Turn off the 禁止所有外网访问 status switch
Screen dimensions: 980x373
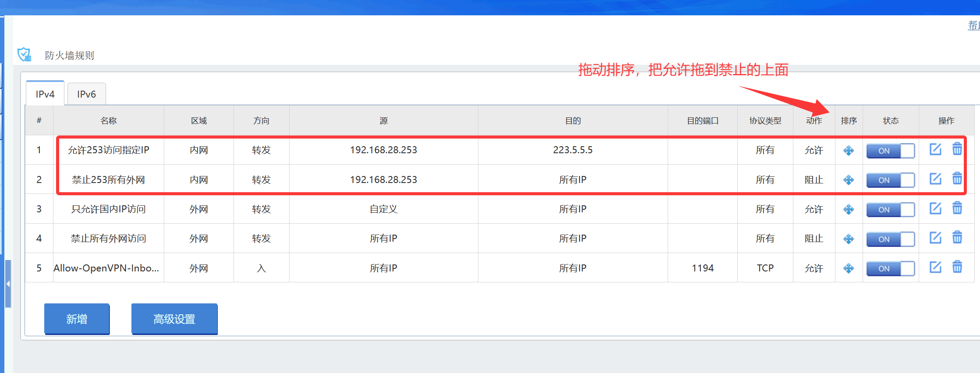890,239
